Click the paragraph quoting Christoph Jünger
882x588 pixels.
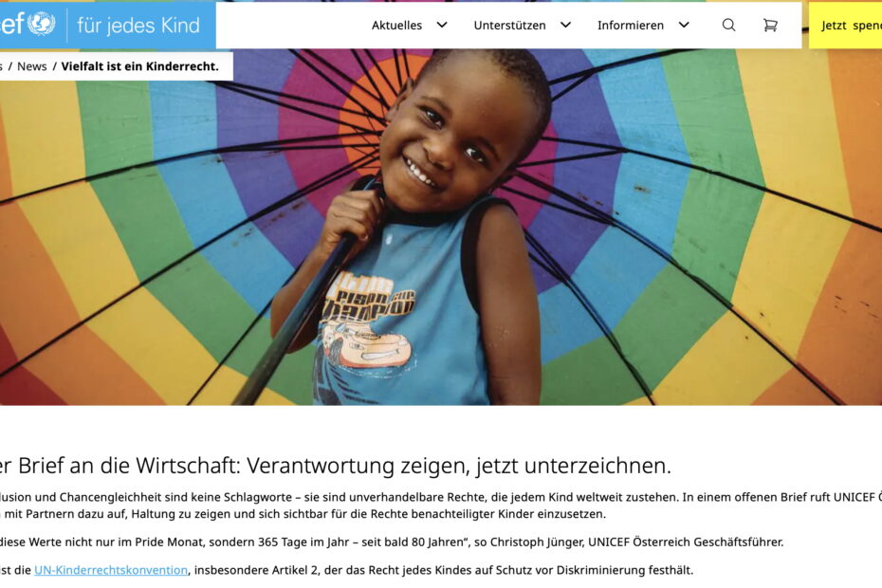[392, 542]
